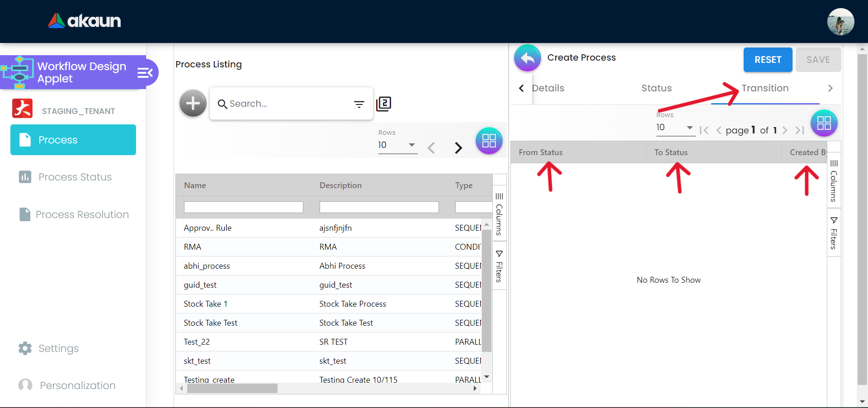Collapse the Workflow Design Applet sidebar menu
This screenshot has height=408, width=868.
(x=145, y=73)
